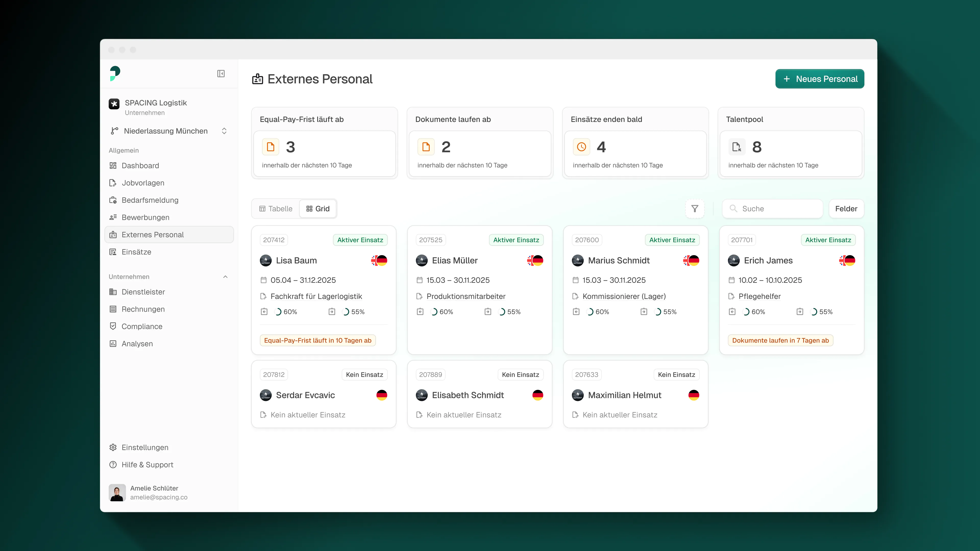Click the Neues Personal button
This screenshot has width=980, height=551.
pyautogui.click(x=819, y=79)
